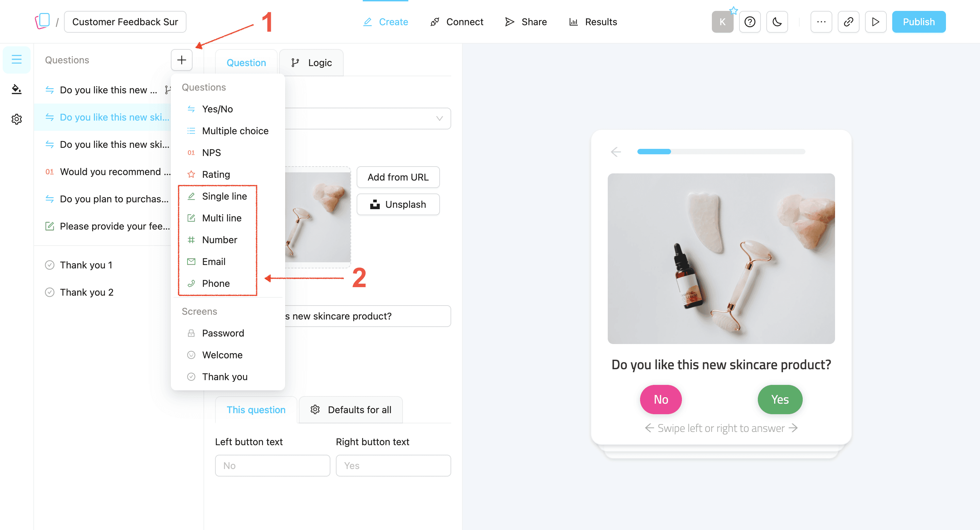Click the Add from URL button

[x=397, y=177]
